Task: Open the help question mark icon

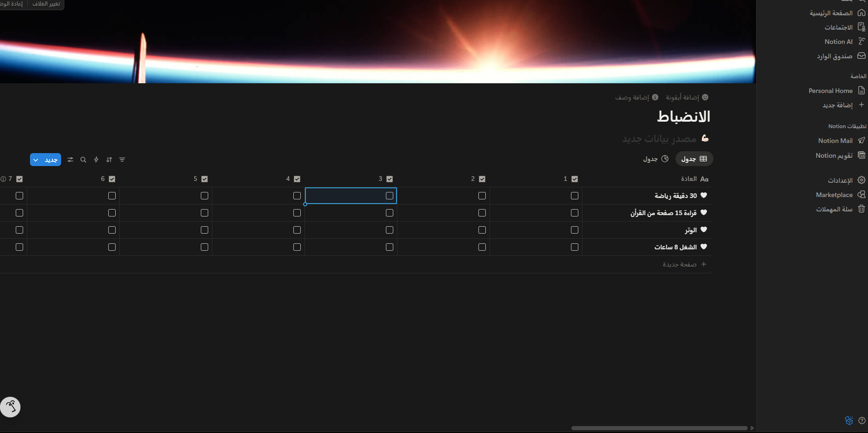Action: point(862,421)
